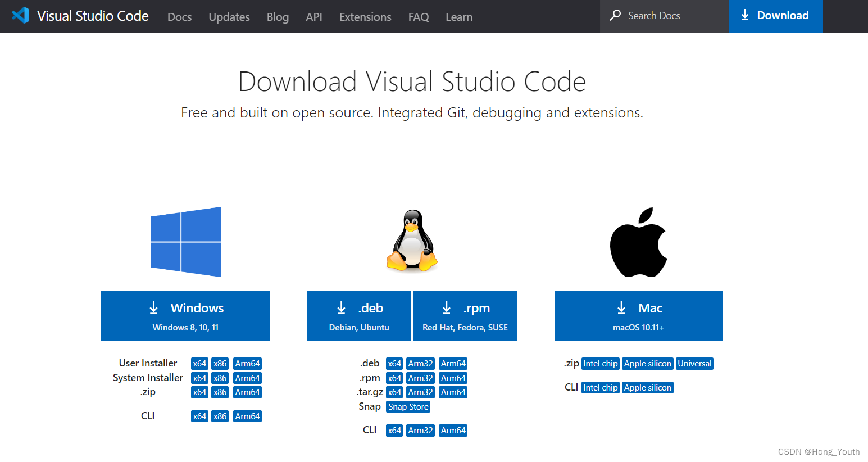Open the Updates page

pos(229,17)
